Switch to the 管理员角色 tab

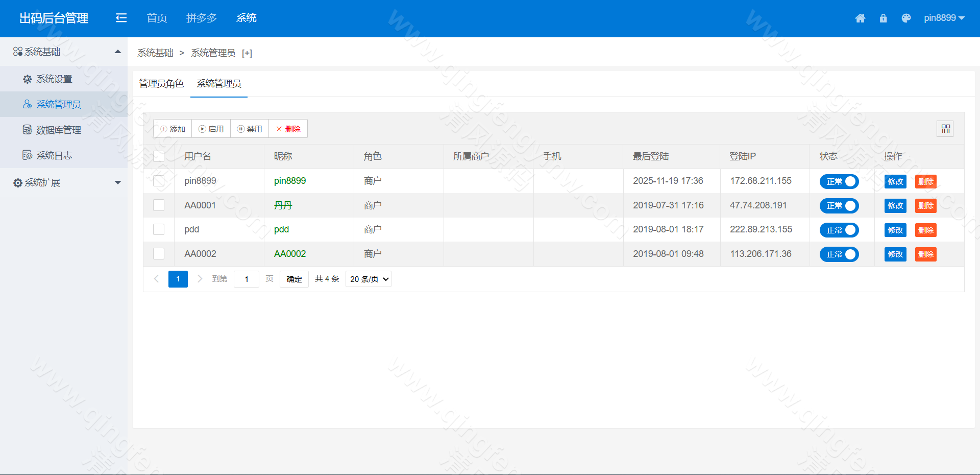161,83
